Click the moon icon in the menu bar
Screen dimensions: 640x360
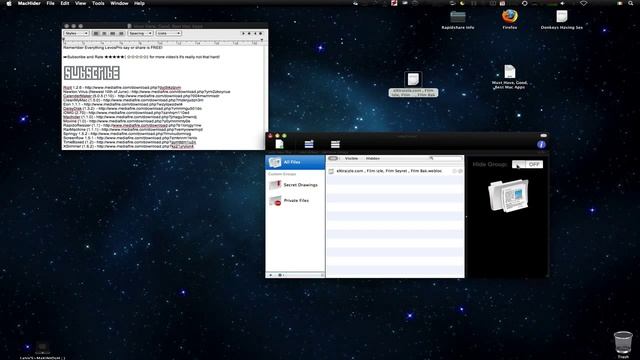[x=462, y=3]
